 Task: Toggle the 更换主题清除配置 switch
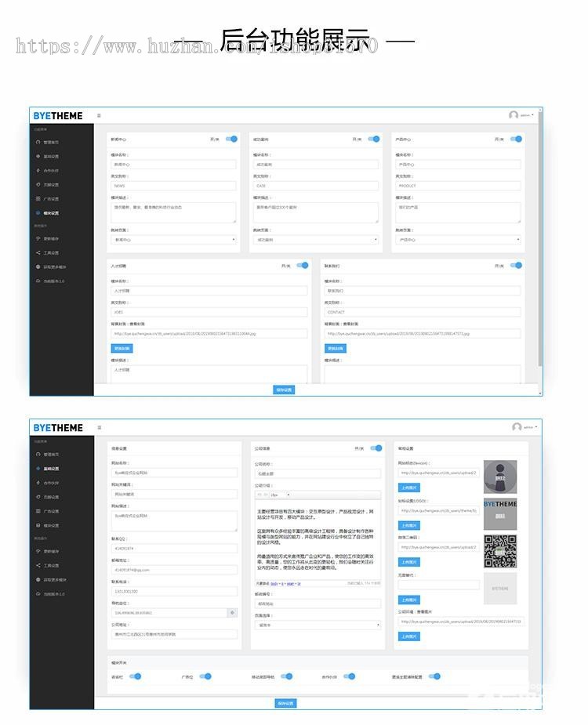[x=434, y=676]
